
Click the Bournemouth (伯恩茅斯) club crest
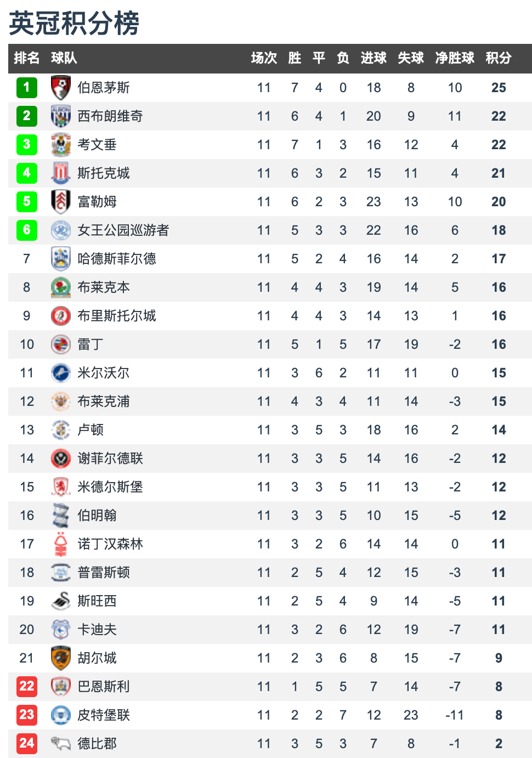[x=61, y=88]
